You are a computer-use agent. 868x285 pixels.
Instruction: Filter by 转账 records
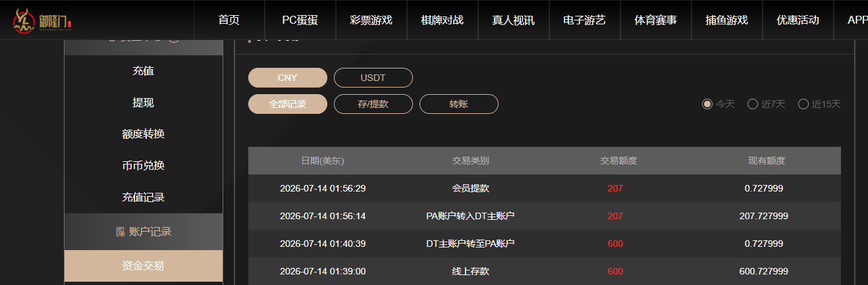[x=459, y=104]
